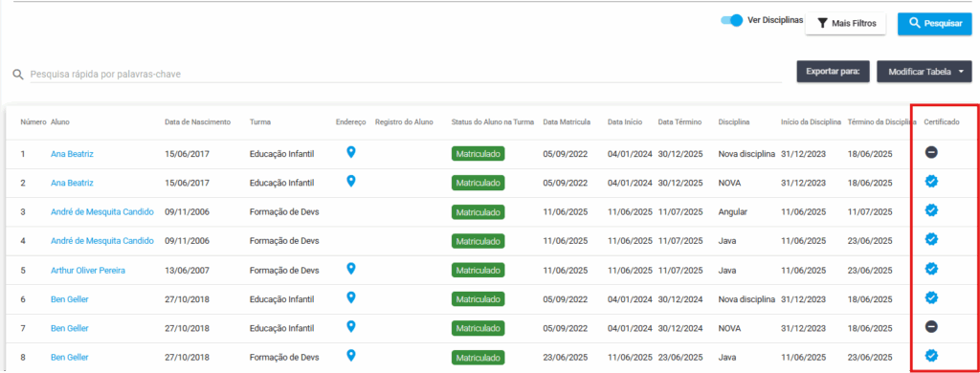980x373 pixels.
Task: Click the Matriculado badge in row 1
Action: [479, 154]
